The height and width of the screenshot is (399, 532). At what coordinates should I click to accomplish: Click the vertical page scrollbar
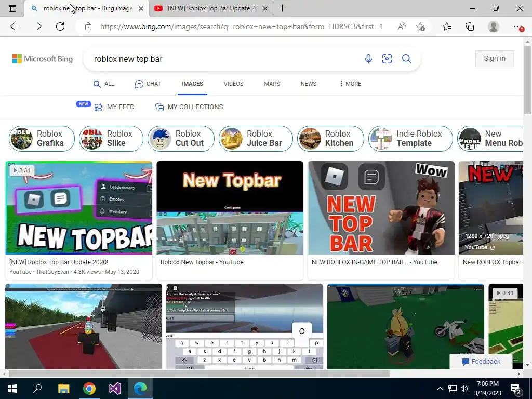pos(527,80)
